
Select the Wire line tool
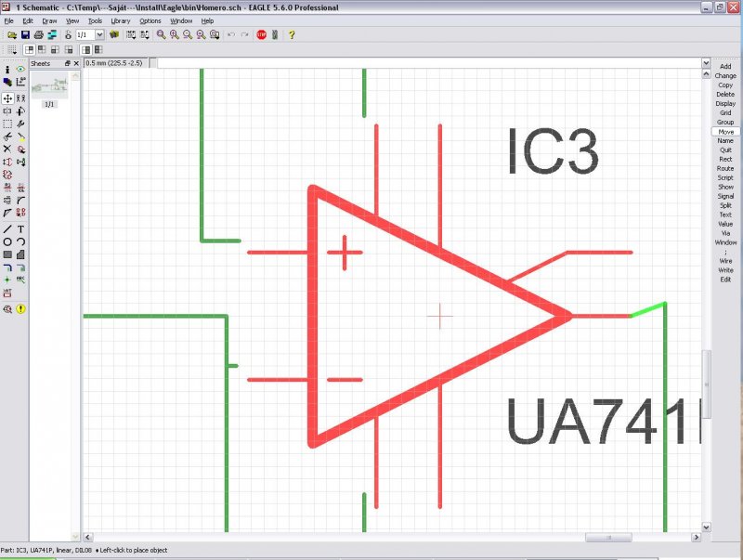pos(7,229)
